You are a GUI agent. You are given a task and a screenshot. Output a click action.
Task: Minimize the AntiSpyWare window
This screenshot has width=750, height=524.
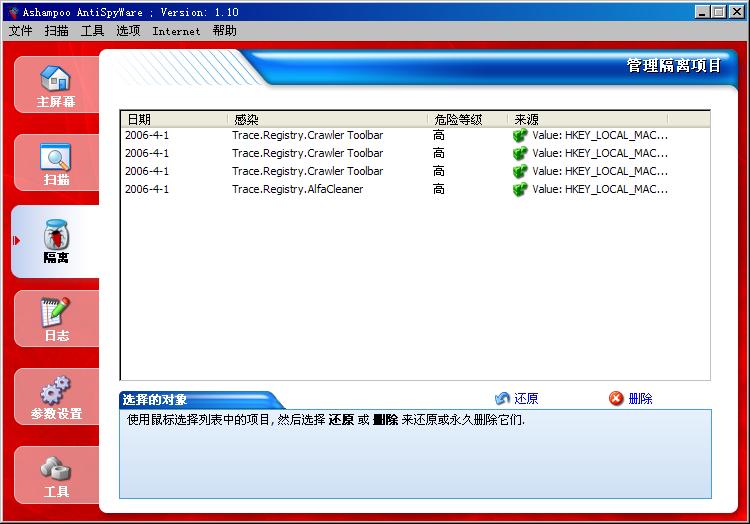point(702,12)
